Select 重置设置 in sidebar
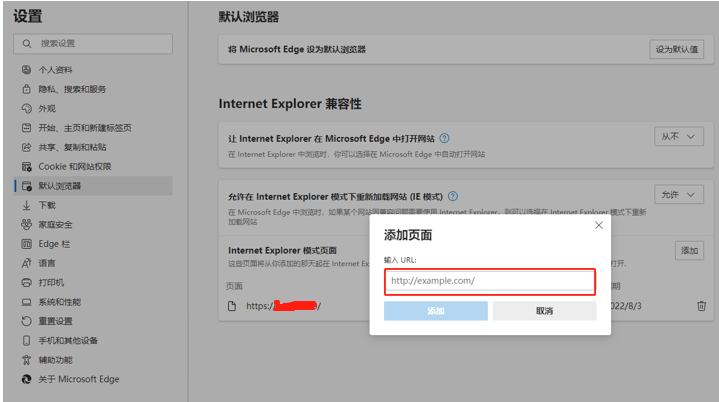The width and height of the screenshot is (719, 402). 94,321
